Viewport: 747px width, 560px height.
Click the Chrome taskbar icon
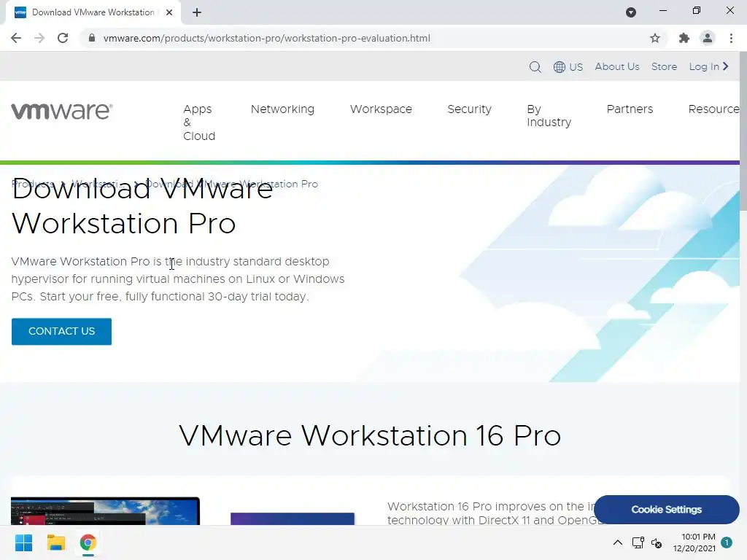88,542
